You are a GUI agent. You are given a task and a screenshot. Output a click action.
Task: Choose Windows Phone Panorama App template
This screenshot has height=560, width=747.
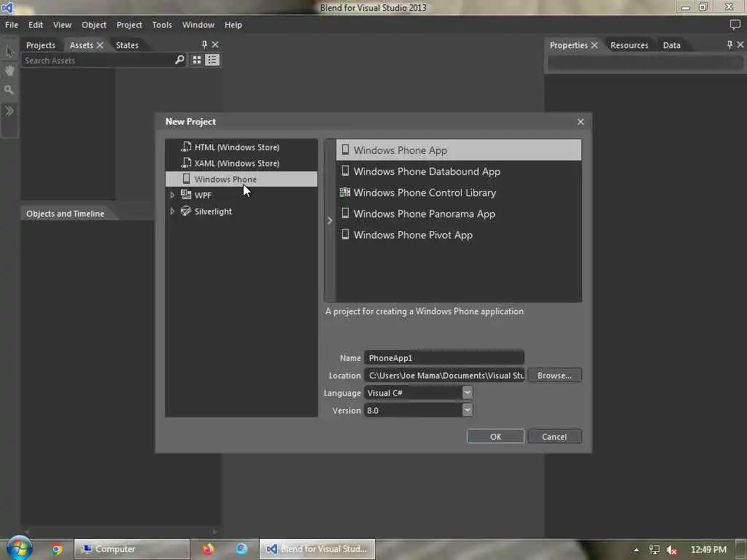click(x=459, y=214)
